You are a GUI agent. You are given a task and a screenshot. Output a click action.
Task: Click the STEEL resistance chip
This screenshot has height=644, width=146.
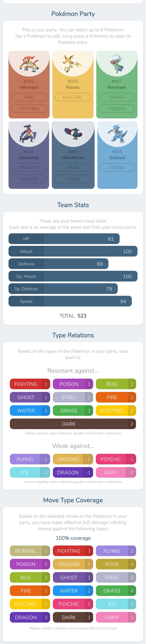click(x=73, y=397)
